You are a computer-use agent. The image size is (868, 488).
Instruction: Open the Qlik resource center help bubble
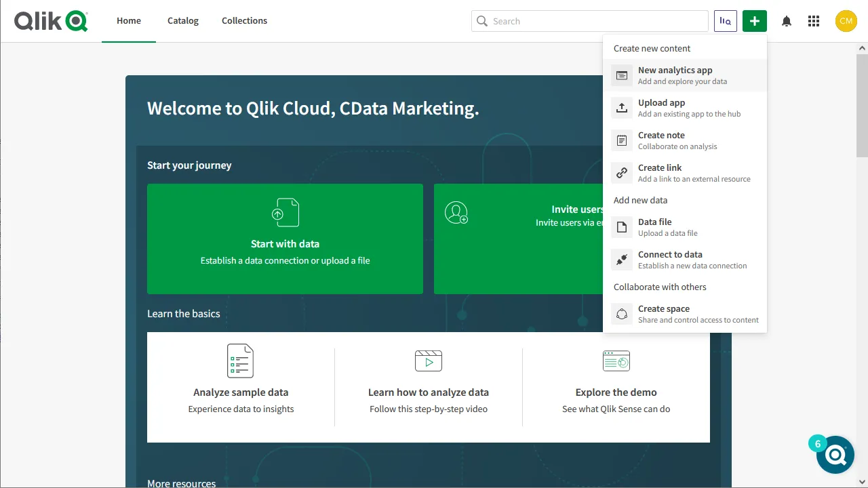(835, 454)
